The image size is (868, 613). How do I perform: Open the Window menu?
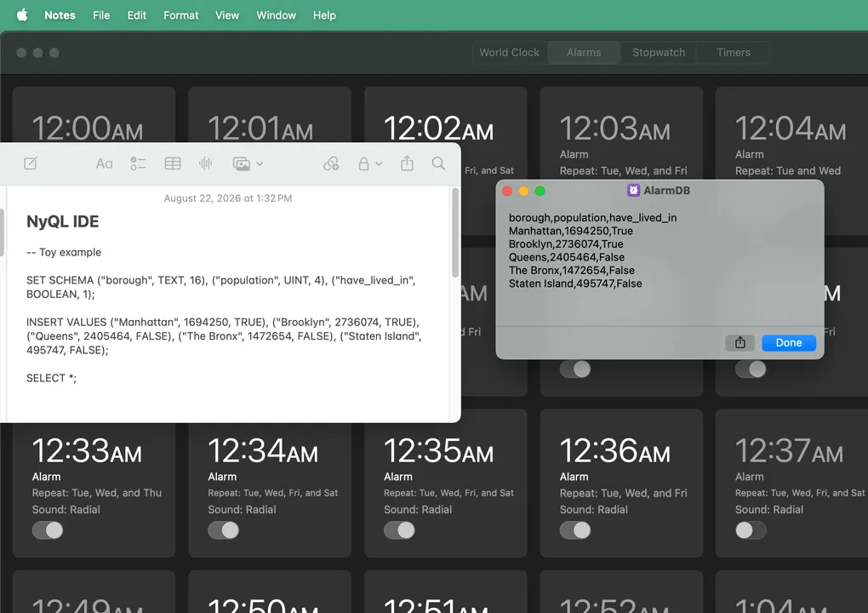click(277, 15)
